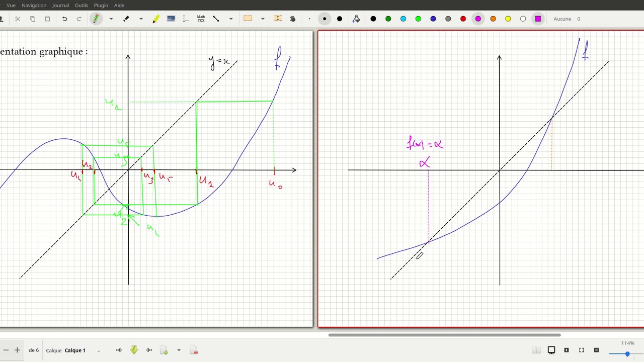Pick the yellow color swatch
The width and height of the screenshot is (644, 362).
[x=508, y=19]
